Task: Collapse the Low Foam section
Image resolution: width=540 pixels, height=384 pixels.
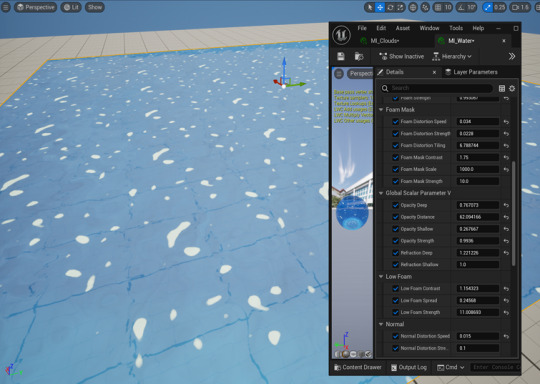Action: tap(381, 277)
